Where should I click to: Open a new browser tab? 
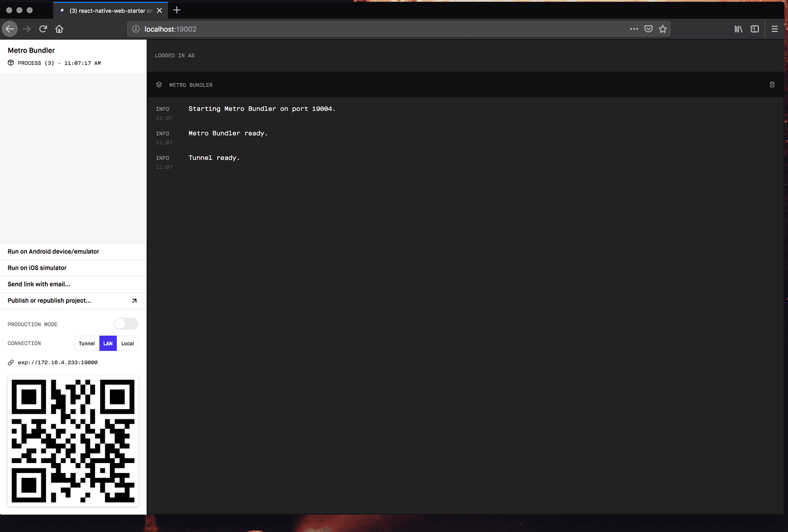(x=177, y=10)
